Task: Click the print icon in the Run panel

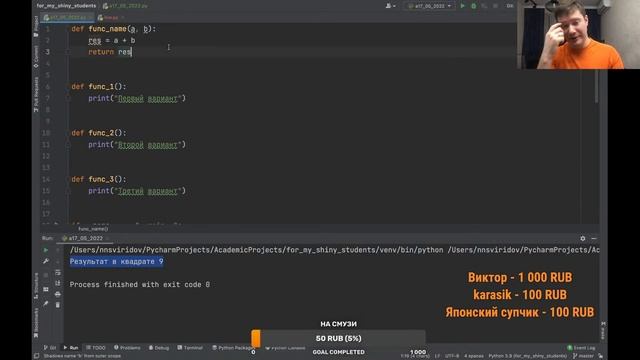Action: 58,294
